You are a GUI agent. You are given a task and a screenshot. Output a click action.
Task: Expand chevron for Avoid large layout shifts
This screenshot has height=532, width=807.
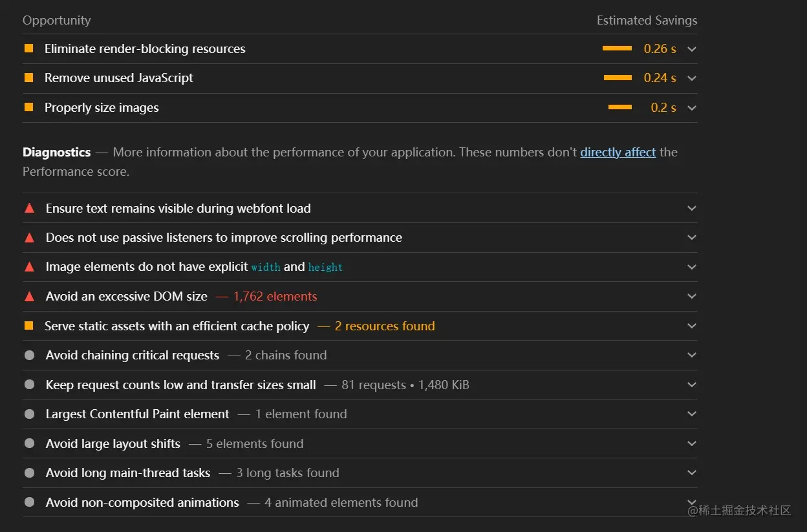[692, 443]
